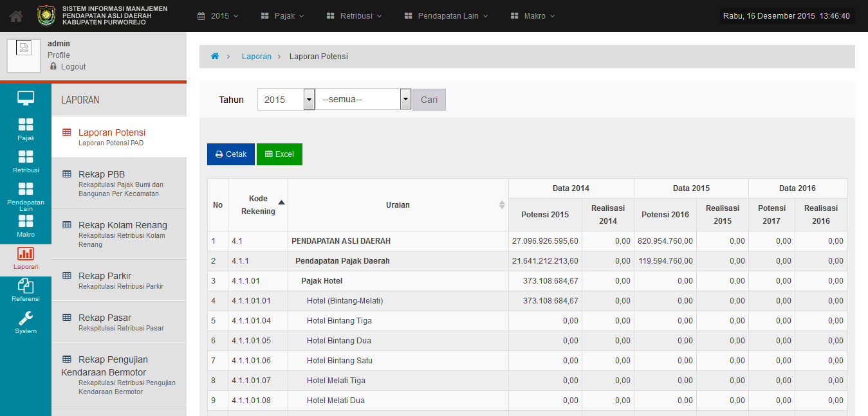Click value 27.096.926.595,60 cell
Image resolution: width=868 pixels, height=416 pixels.
click(546, 241)
